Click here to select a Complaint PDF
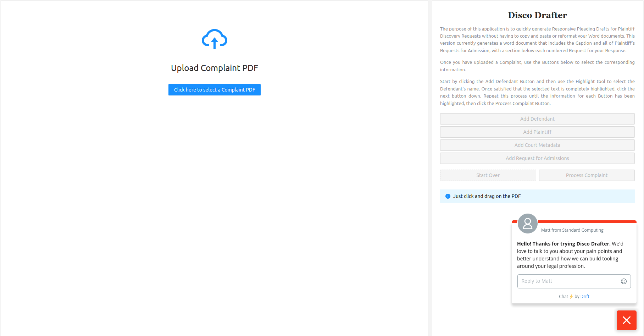 point(214,90)
